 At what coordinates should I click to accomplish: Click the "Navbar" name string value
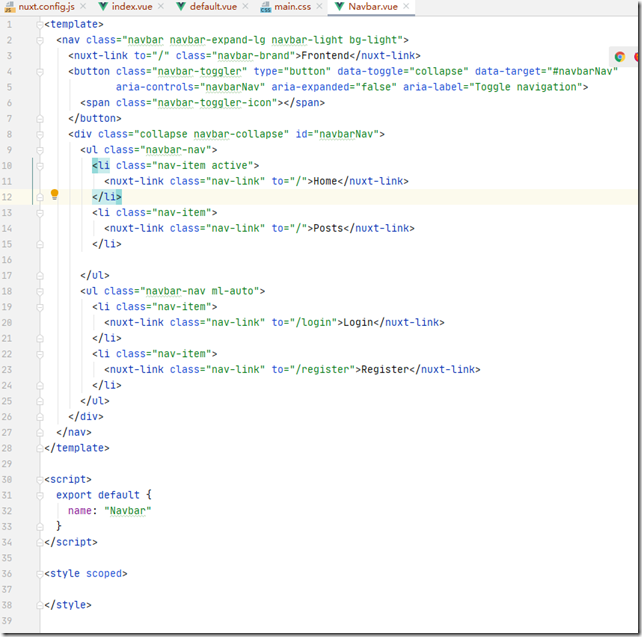click(128, 511)
